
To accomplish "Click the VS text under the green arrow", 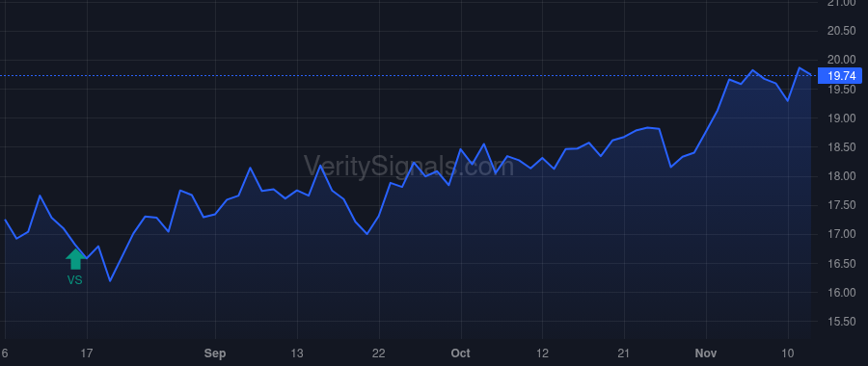I will pos(74,280).
